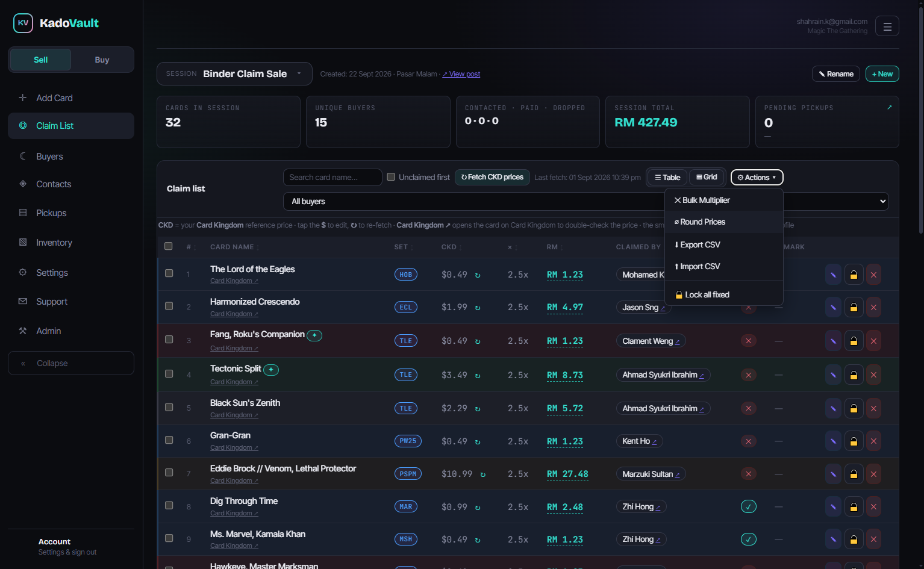Re-fetch CKD price for Eddie Brock row
Image resolution: width=924 pixels, height=569 pixels.
[x=482, y=474]
